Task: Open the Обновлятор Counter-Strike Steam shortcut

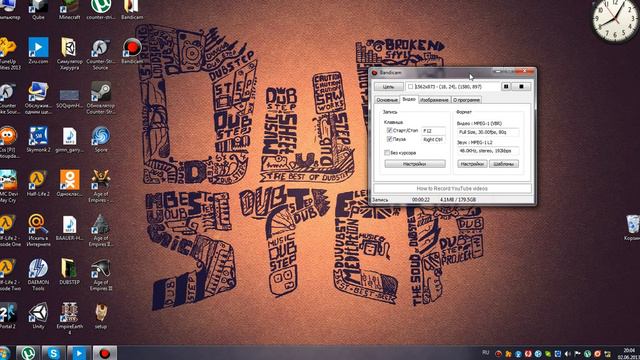Action: pyautogui.click(x=100, y=97)
